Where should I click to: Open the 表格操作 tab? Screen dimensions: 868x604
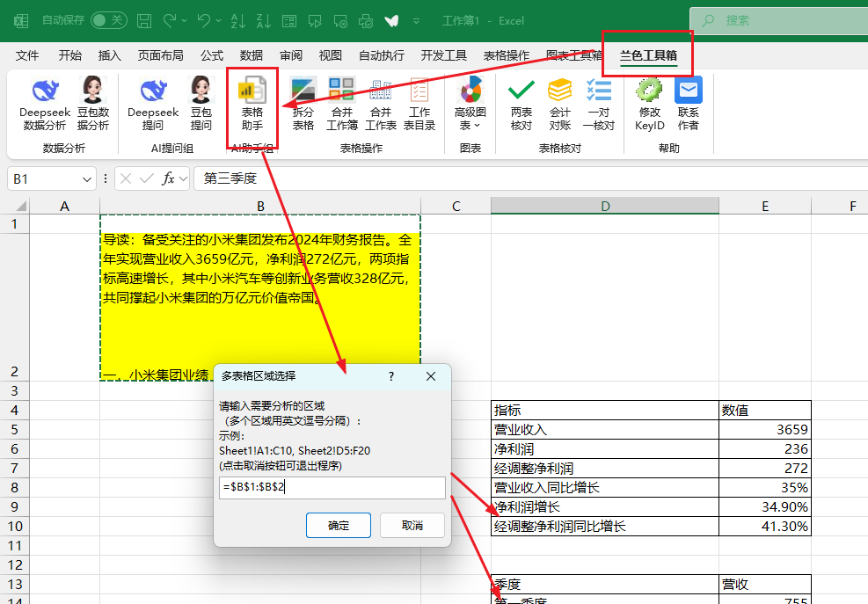pyautogui.click(x=507, y=55)
